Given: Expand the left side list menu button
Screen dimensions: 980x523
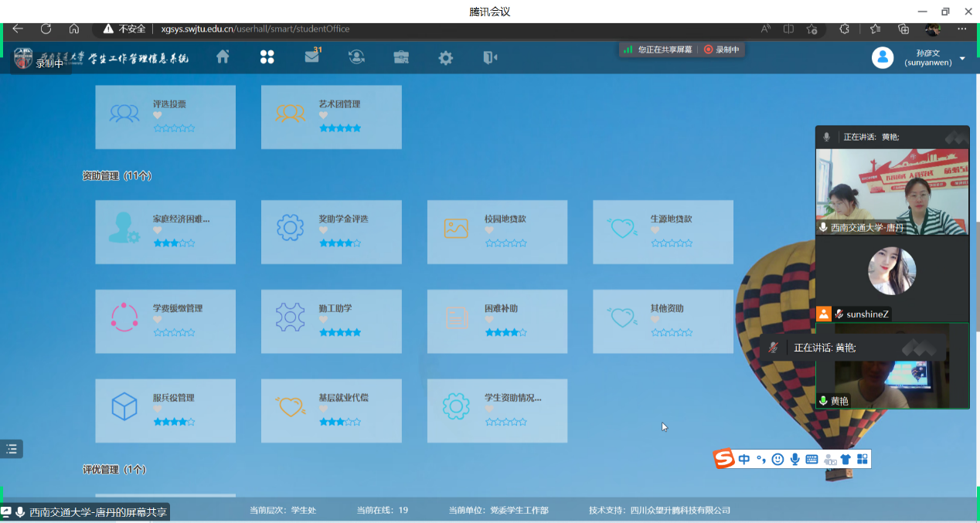Looking at the screenshot, I should click(x=11, y=449).
